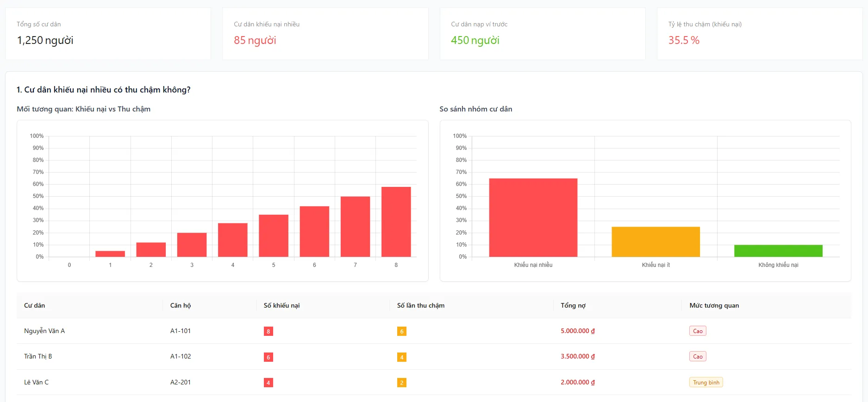
Task: Click the "35.5 %" late collection rate
Action: pyautogui.click(x=684, y=40)
